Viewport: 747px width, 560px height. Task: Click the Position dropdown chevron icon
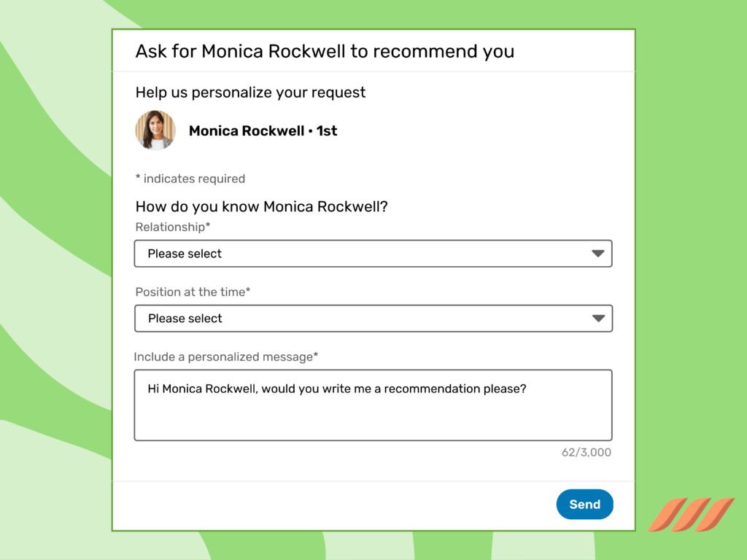(597, 319)
